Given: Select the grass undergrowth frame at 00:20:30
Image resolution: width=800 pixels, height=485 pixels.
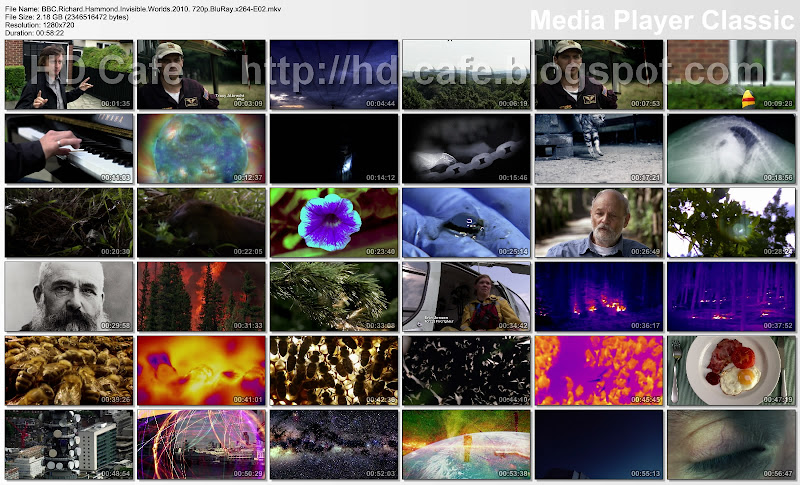Looking at the screenshot, I should pos(69,222).
